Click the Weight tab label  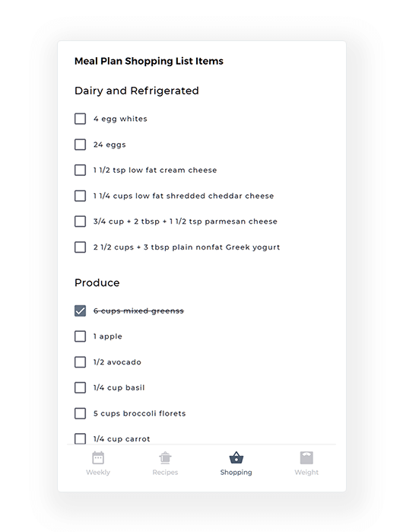pyautogui.click(x=306, y=473)
